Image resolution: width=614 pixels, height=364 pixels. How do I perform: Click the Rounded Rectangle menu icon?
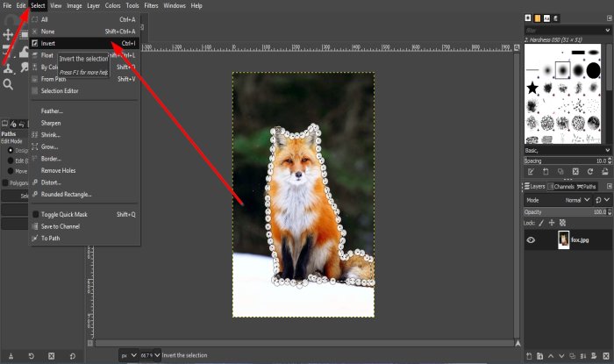coord(35,195)
